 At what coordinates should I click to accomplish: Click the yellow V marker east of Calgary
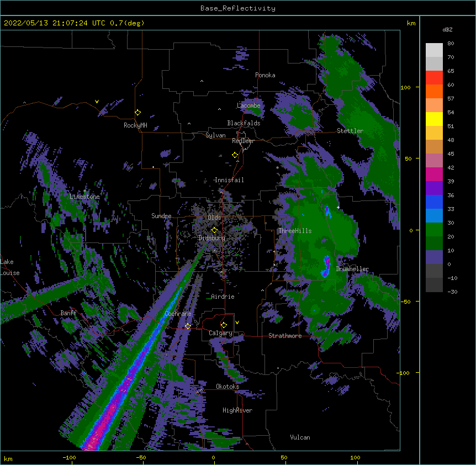[x=237, y=323]
